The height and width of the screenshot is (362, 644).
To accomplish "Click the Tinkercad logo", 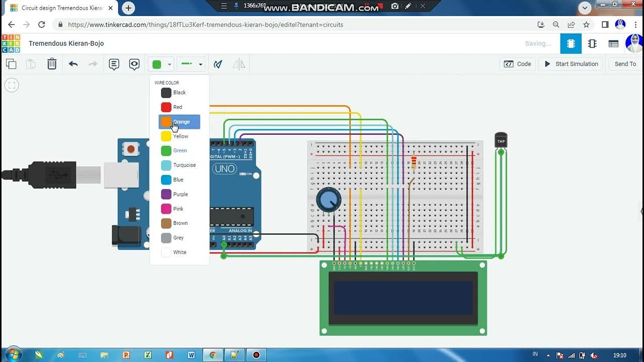I will pyautogui.click(x=11, y=43).
